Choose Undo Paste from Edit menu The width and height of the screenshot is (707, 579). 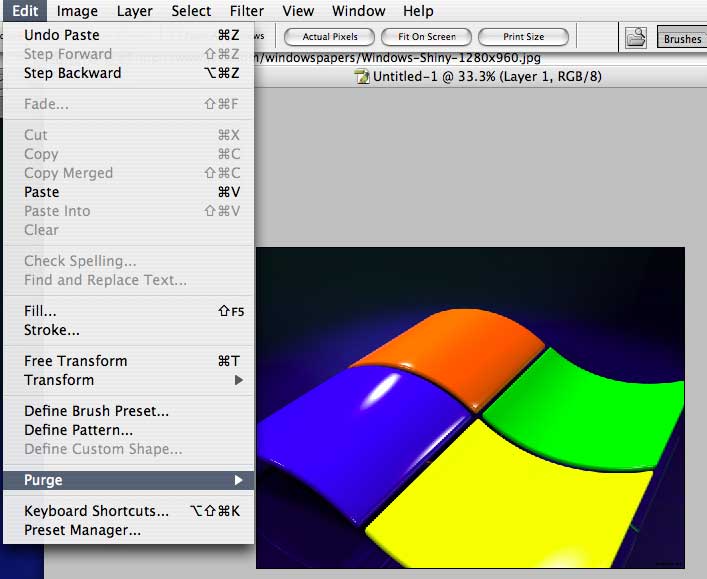coord(129,35)
